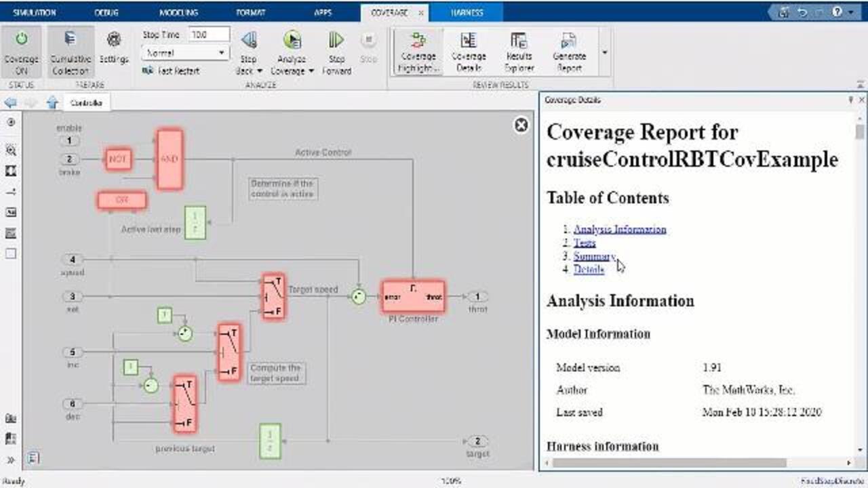The width and height of the screenshot is (868, 488).
Task: Click the Step Forward button
Action: point(336,41)
